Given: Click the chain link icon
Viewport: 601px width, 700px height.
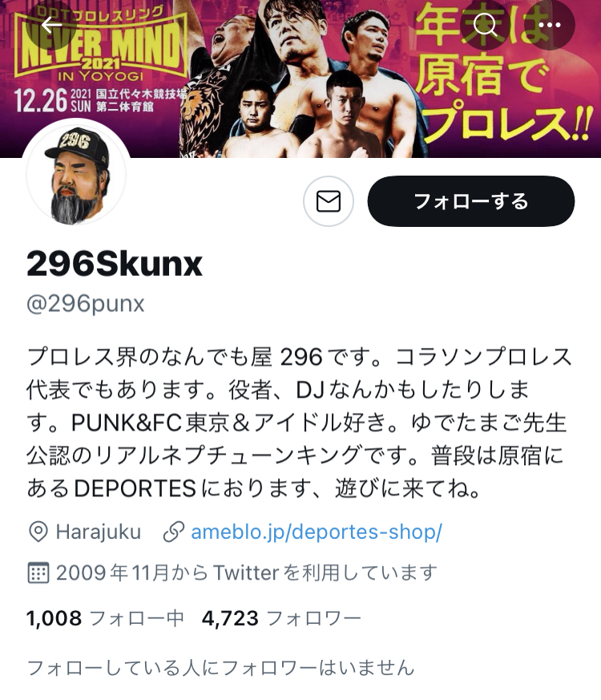Looking at the screenshot, I should tap(174, 532).
